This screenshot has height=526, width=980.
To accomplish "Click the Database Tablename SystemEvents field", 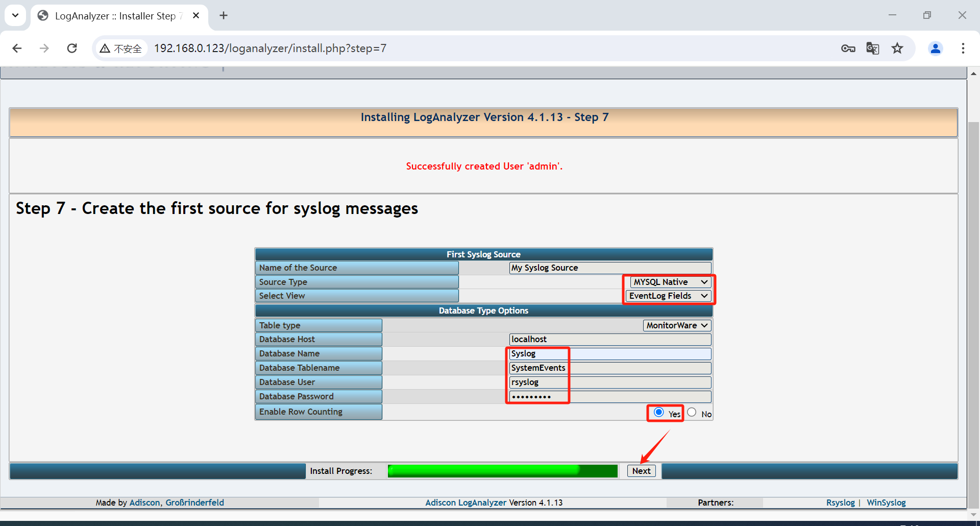I will click(610, 368).
